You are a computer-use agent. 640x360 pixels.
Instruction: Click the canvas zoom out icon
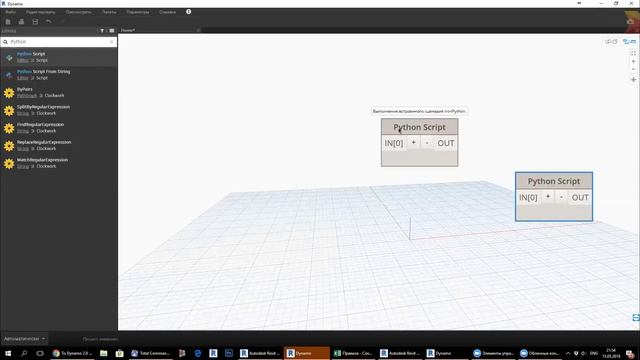click(633, 69)
